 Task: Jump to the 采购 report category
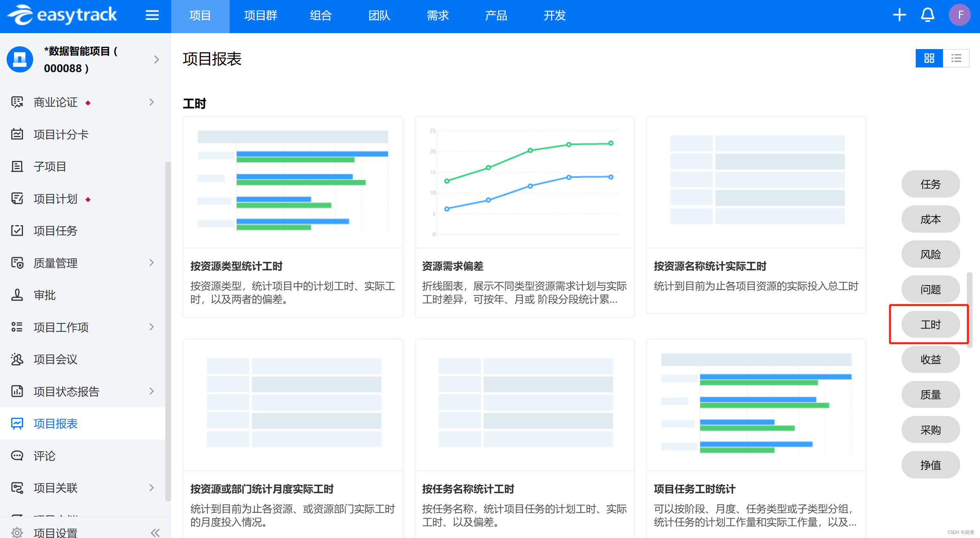pyautogui.click(x=930, y=429)
